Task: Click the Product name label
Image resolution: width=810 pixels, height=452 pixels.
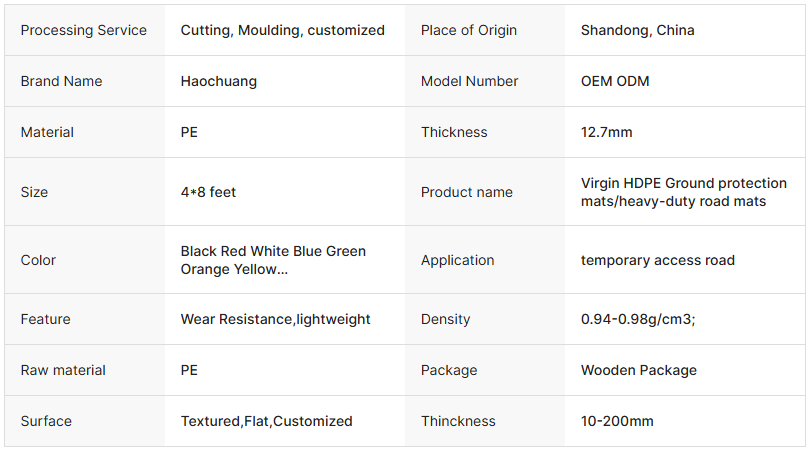Action: [x=466, y=192]
